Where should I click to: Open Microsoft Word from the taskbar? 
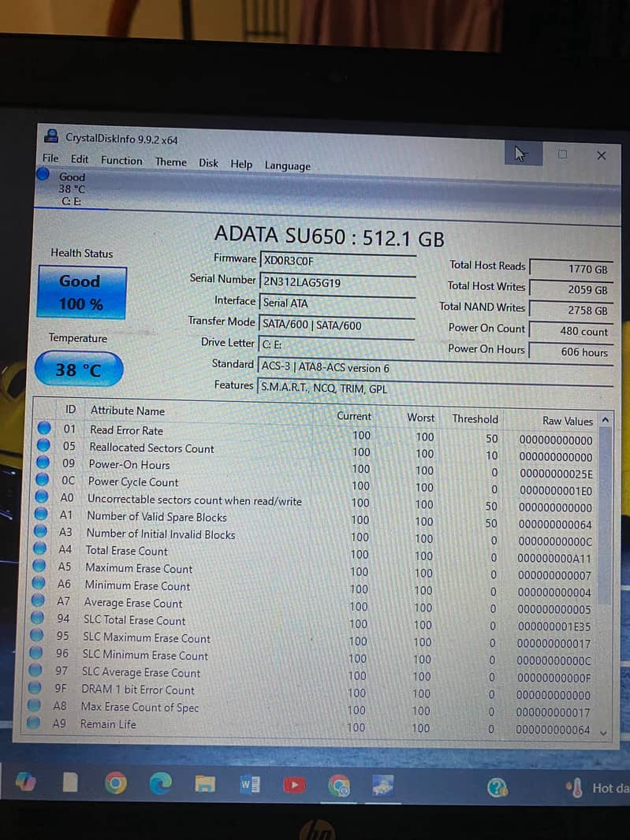pyautogui.click(x=249, y=785)
